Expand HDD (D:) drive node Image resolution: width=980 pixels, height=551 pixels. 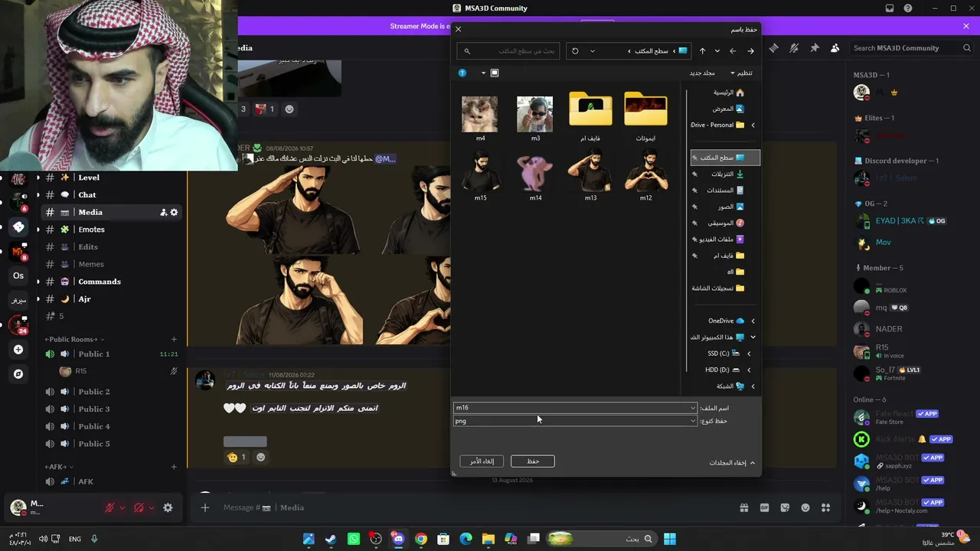coord(749,370)
